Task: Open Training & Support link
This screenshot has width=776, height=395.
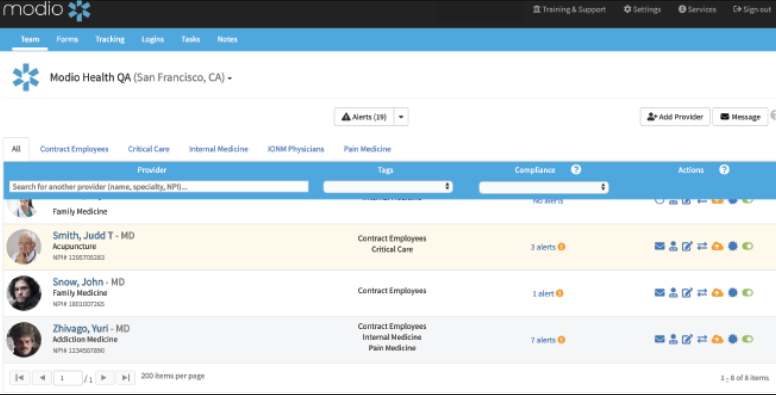Action: (569, 9)
